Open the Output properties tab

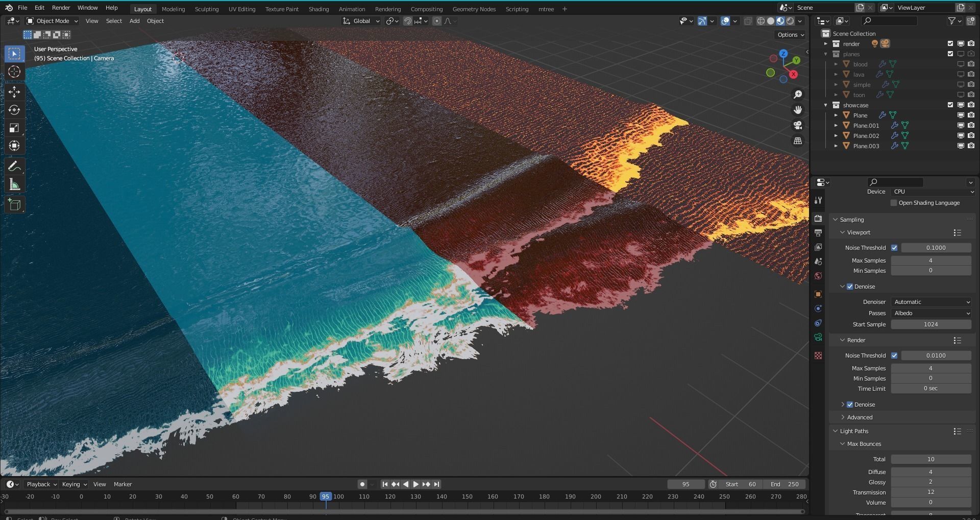(818, 232)
